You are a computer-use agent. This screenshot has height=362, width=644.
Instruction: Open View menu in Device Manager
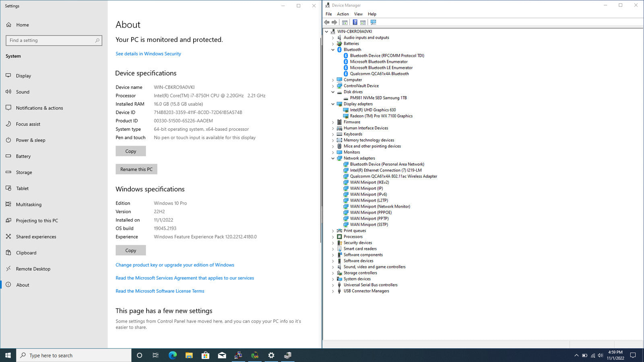tap(358, 14)
